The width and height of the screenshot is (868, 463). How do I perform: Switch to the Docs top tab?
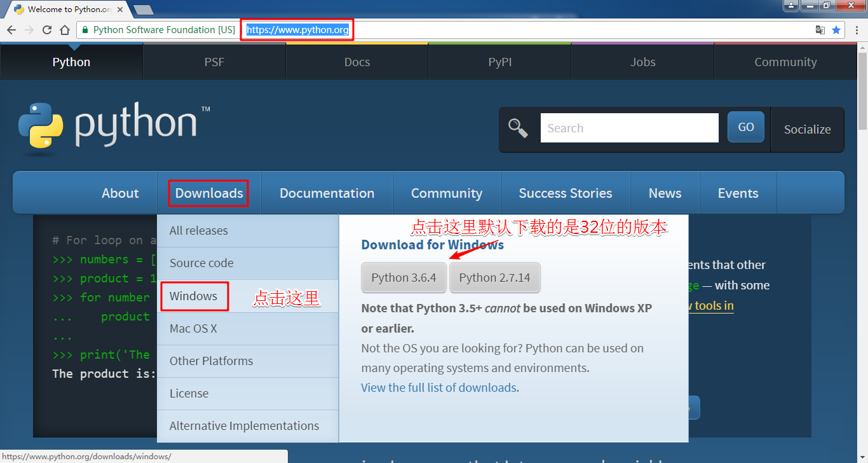tap(357, 62)
